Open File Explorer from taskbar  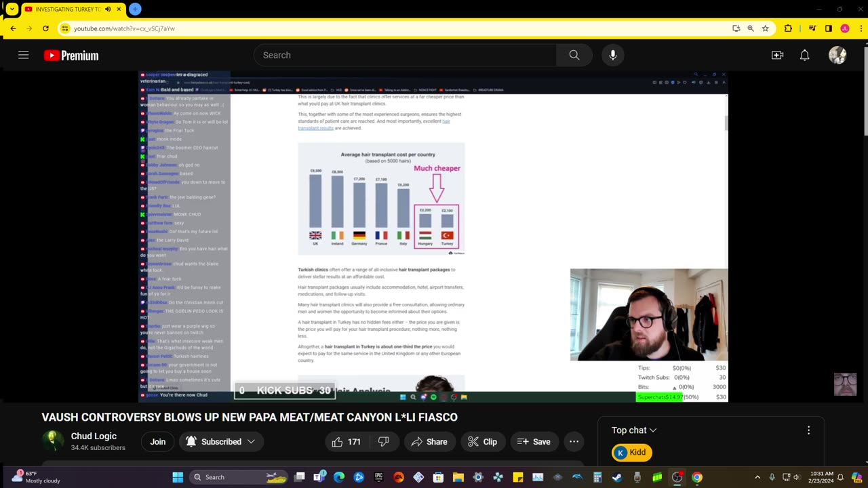(458, 477)
